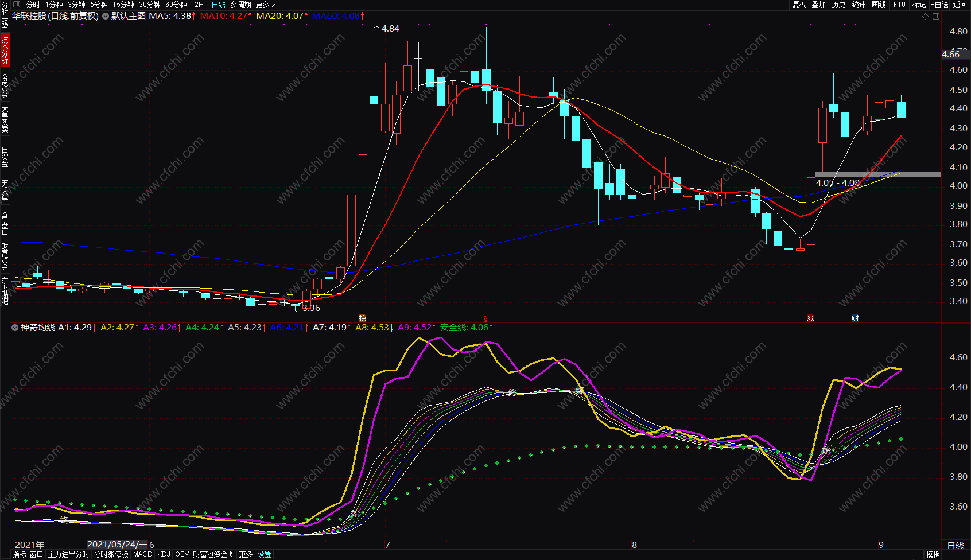The image size is (971, 560).
Task: Open the 多周期 multi-period view
Action: [241, 5]
